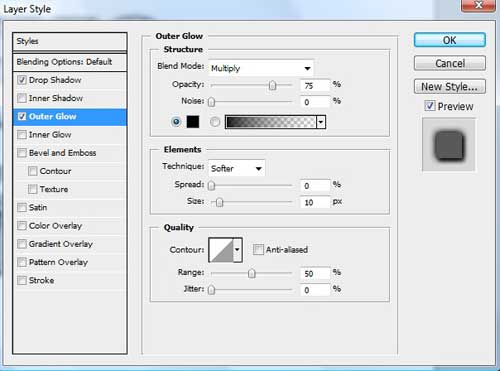Viewport: 500px width, 371px height.
Task: Click the New Style button
Action: tap(450, 86)
